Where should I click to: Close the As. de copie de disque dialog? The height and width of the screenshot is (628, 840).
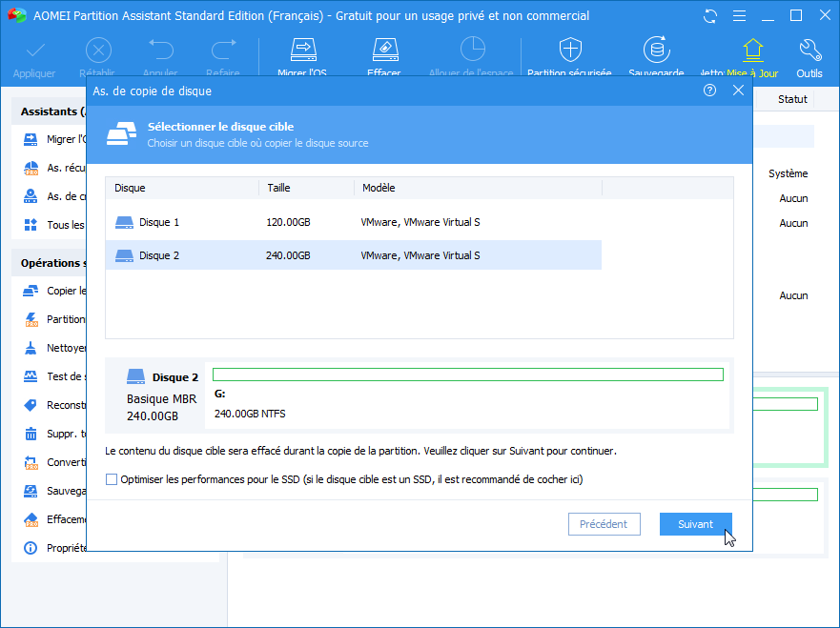click(738, 91)
